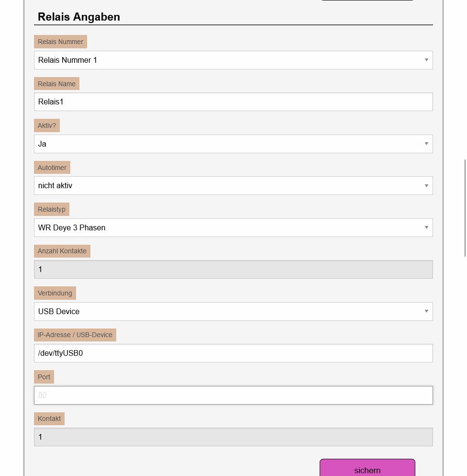Click the greyed Anzahl Kontakte field
The image size is (467, 476).
(x=233, y=270)
